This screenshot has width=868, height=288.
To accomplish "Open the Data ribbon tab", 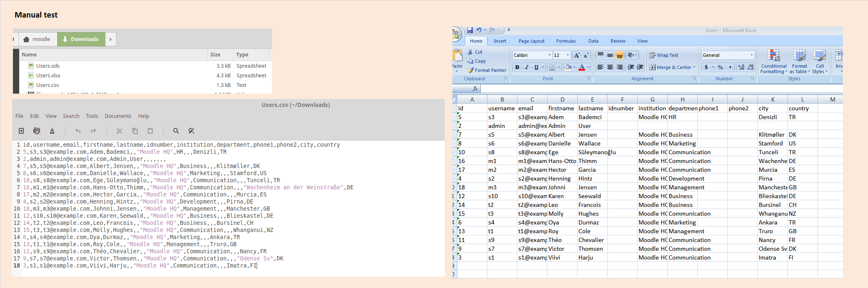I will click(x=593, y=41).
